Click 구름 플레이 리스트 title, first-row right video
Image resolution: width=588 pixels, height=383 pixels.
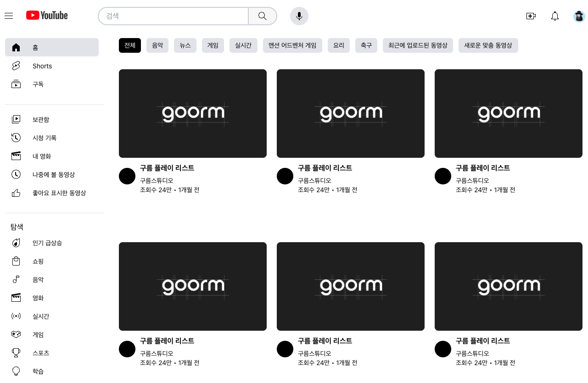click(x=483, y=168)
